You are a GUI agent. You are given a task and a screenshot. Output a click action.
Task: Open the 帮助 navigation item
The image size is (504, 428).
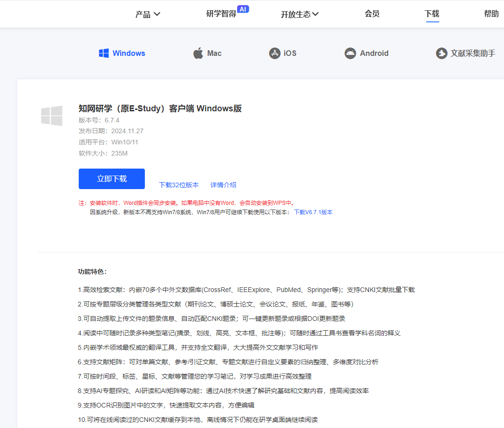click(x=491, y=14)
